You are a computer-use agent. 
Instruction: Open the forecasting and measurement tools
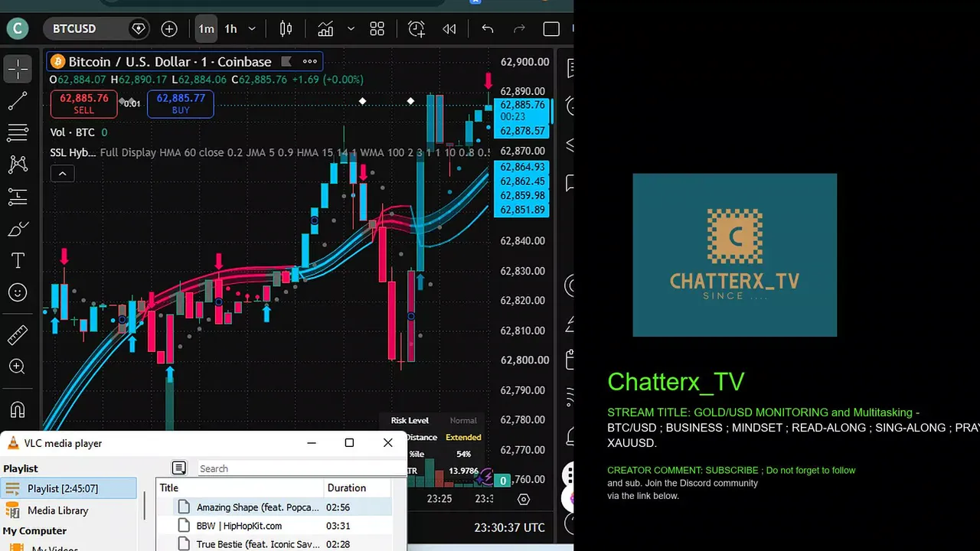[18, 197]
